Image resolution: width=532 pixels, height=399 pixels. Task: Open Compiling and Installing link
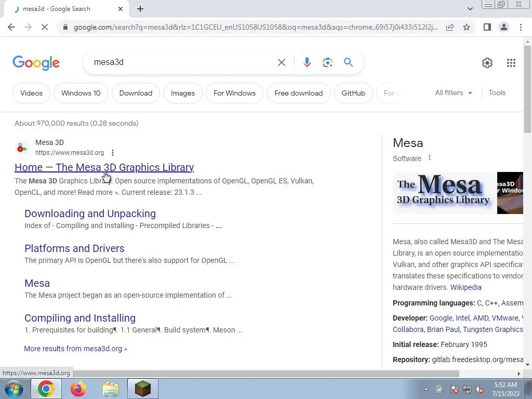79,318
